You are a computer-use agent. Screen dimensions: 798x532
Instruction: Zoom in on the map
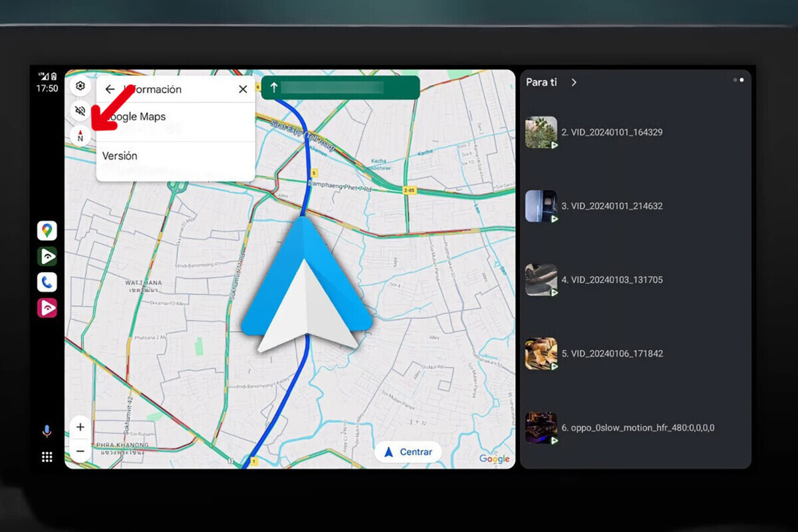click(80, 427)
